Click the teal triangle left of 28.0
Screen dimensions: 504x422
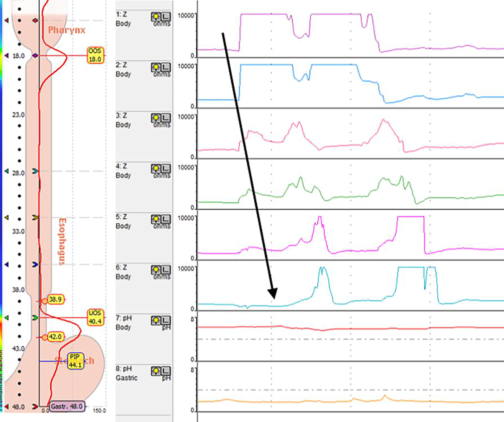tap(7, 171)
